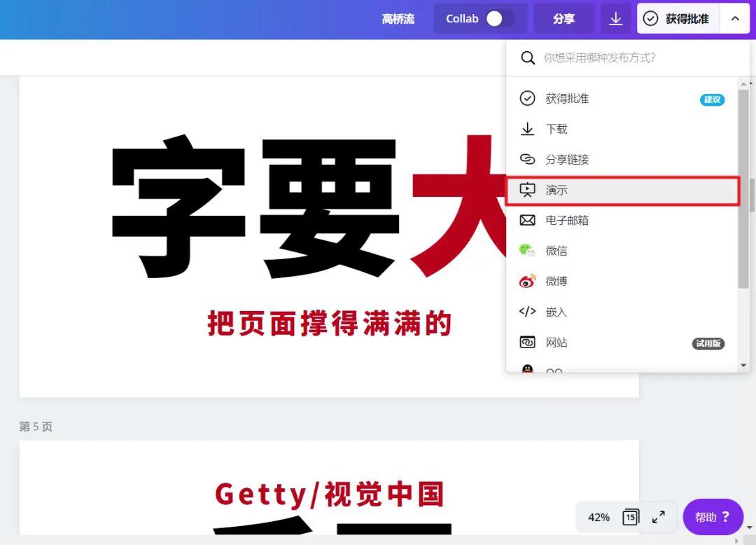Image resolution: width=756 pixels, height=545 pixels.
Task: Open the page selector showing 15
Action: (x=630, y=517)
